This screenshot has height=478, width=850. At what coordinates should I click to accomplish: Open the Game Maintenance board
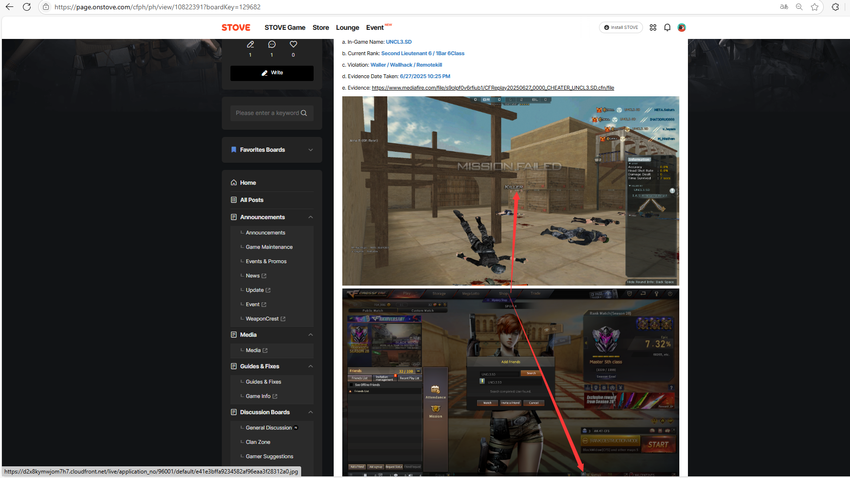269,247
